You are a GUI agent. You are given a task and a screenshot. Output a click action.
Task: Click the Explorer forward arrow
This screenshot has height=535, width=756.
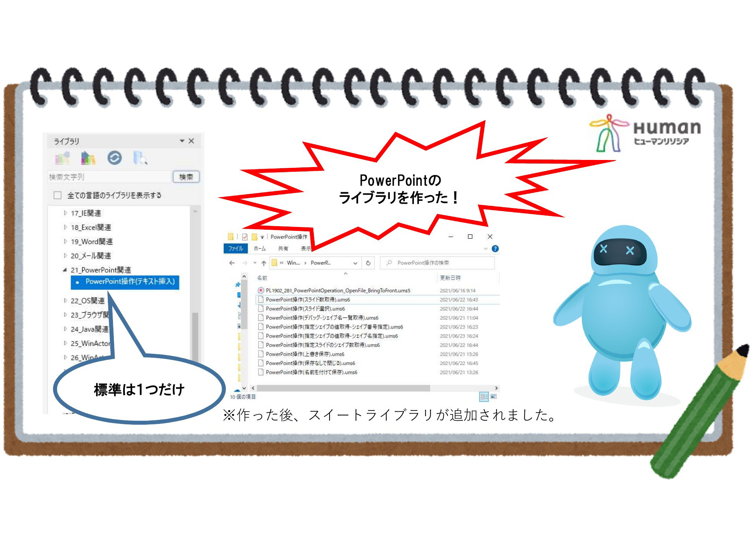[x=245, y=263]
